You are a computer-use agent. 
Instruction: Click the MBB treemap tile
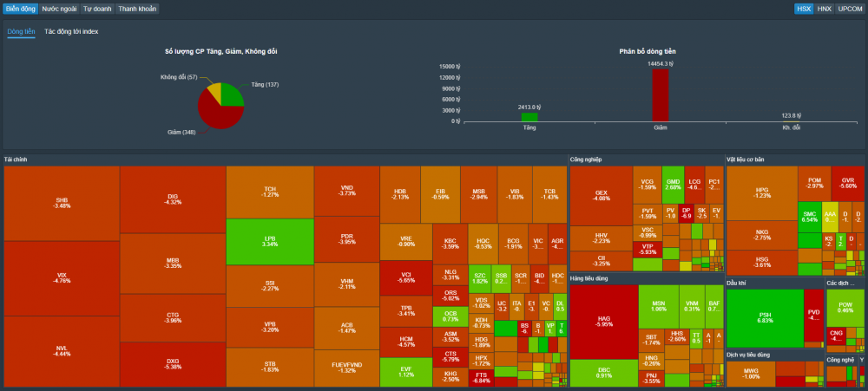pos(173,264)
